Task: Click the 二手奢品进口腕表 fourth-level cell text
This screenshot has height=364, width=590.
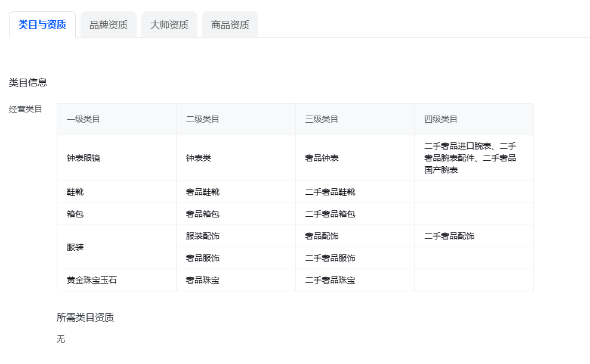Action: click(458, 146)
